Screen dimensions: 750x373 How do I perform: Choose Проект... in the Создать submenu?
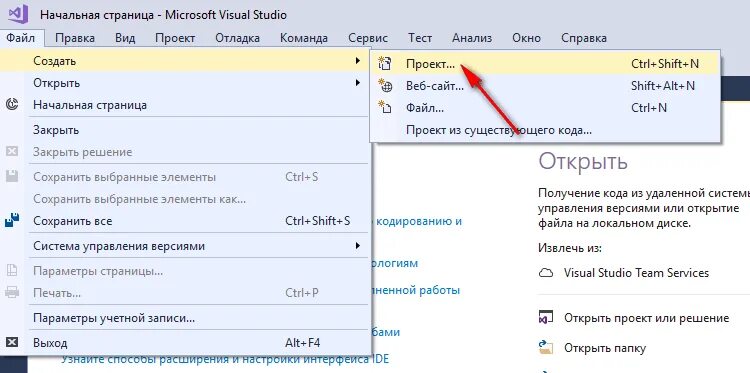pos(545,64)
